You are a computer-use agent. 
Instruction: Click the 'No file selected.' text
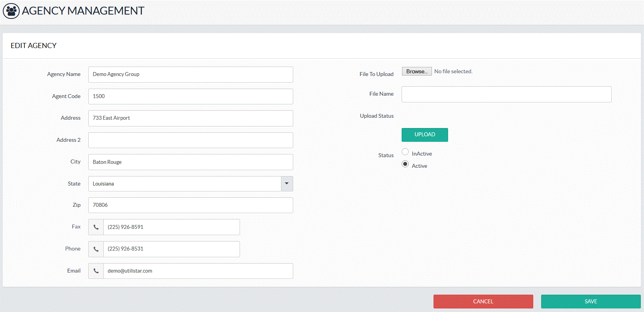coord(453,71)
